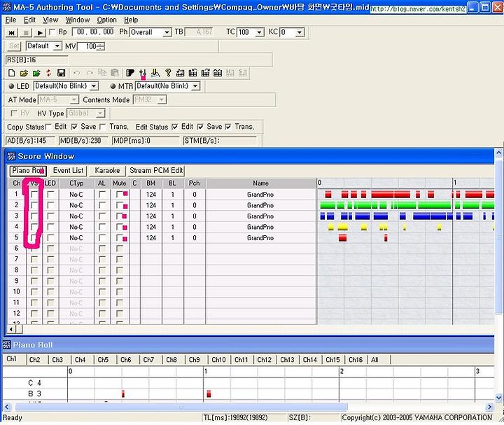Uncheck the Edit Status Trans. box
504x425 pixels.
228,127
